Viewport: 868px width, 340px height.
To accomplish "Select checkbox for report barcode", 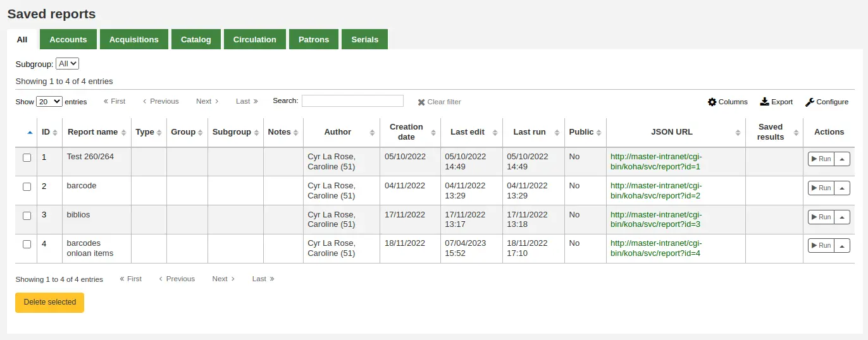I will tap(27, 187).
